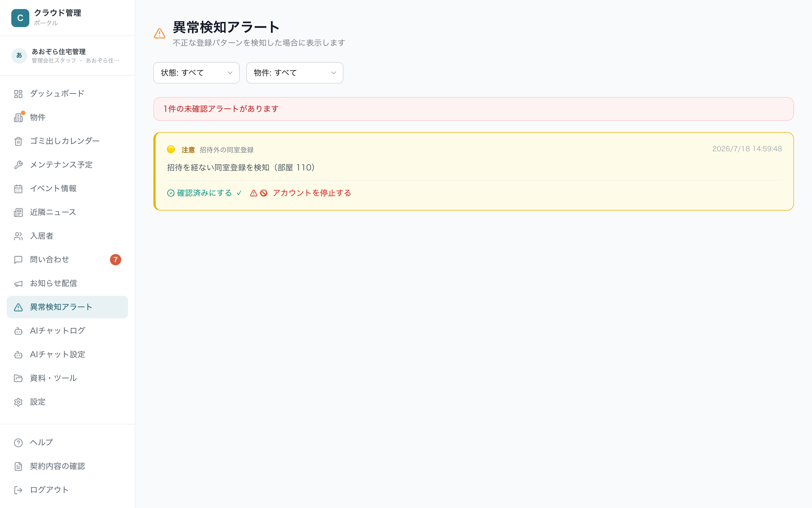Click the イベント情報 calendar icon

point(18,189)
